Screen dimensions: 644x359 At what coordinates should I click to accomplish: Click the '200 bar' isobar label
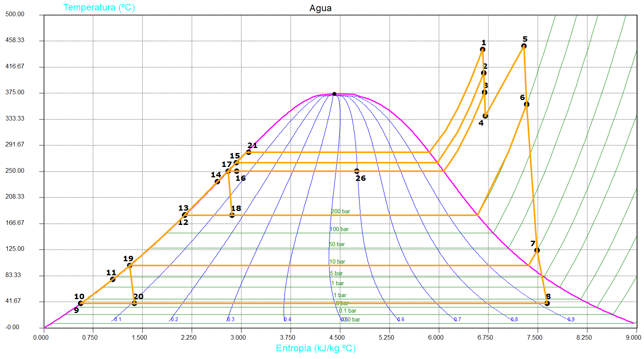tap(341, 211)
